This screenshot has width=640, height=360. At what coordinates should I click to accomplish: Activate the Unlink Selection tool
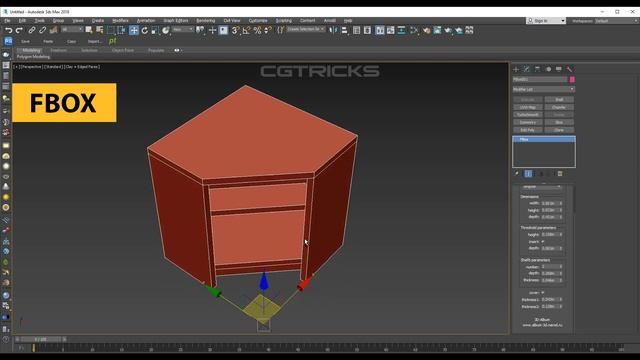pos(42,30)
